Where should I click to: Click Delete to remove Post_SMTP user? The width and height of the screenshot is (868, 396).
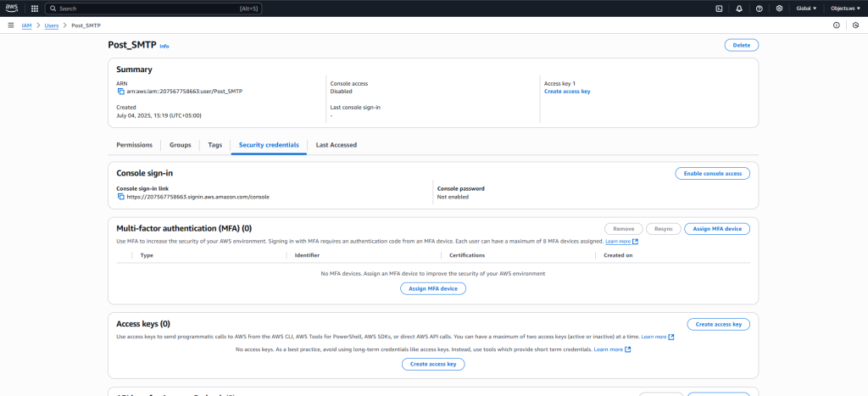741,45
